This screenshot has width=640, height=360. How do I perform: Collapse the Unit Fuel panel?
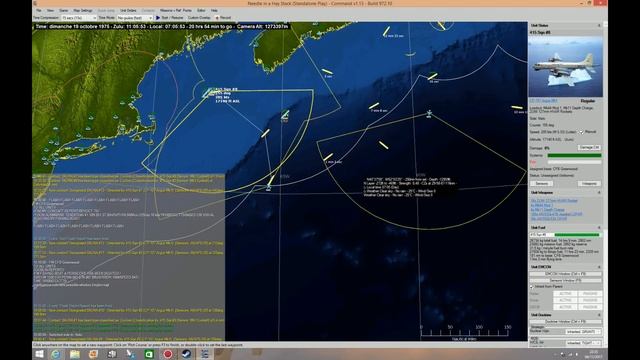point(599,228)
